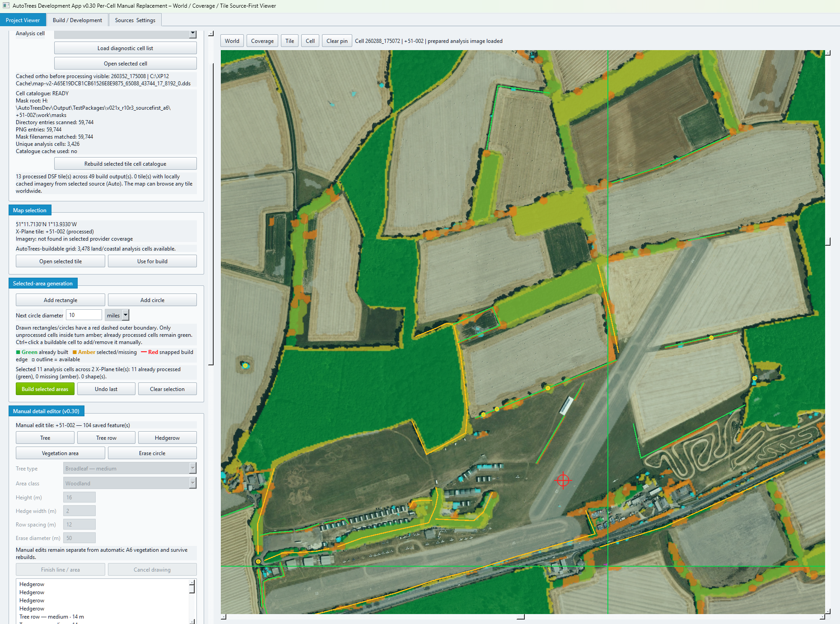
Task: Click scroll-up arrow of feature list
Action: click(192, 582)
